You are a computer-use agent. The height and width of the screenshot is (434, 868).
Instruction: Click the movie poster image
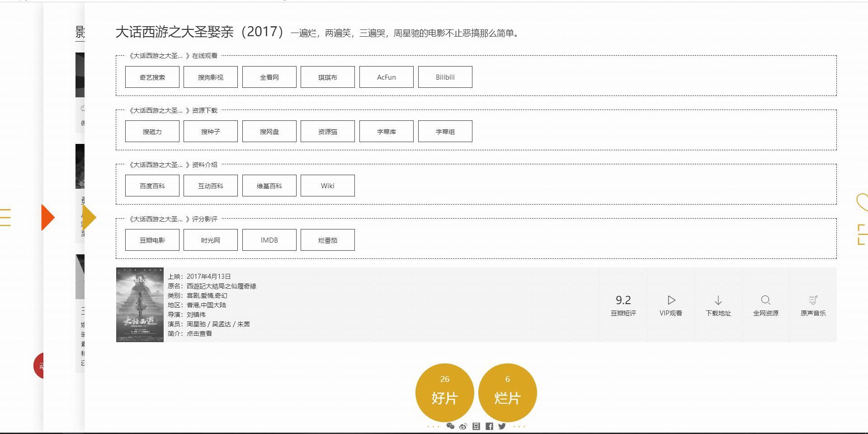coord(140,305)
